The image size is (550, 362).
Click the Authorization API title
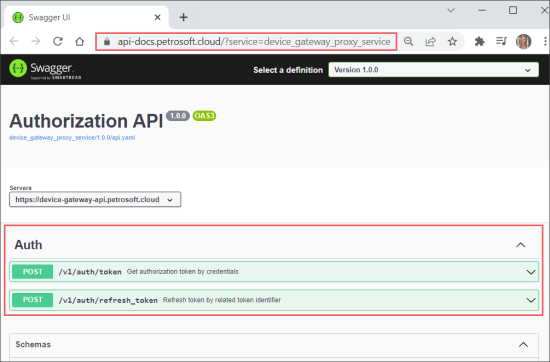pyautogui.click(x=86, y=121)
